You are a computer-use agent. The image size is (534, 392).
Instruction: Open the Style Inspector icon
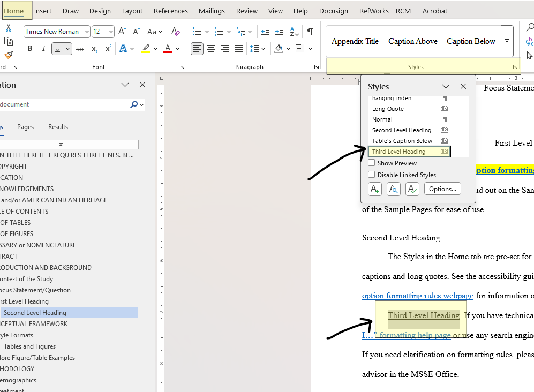point(393,189)
